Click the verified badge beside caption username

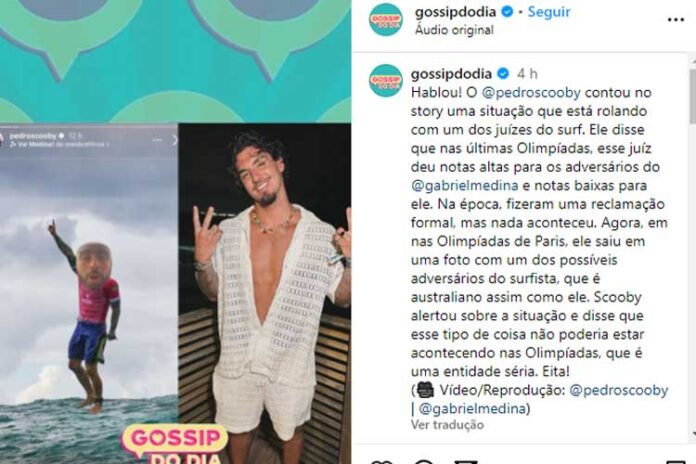click(503, 73)
